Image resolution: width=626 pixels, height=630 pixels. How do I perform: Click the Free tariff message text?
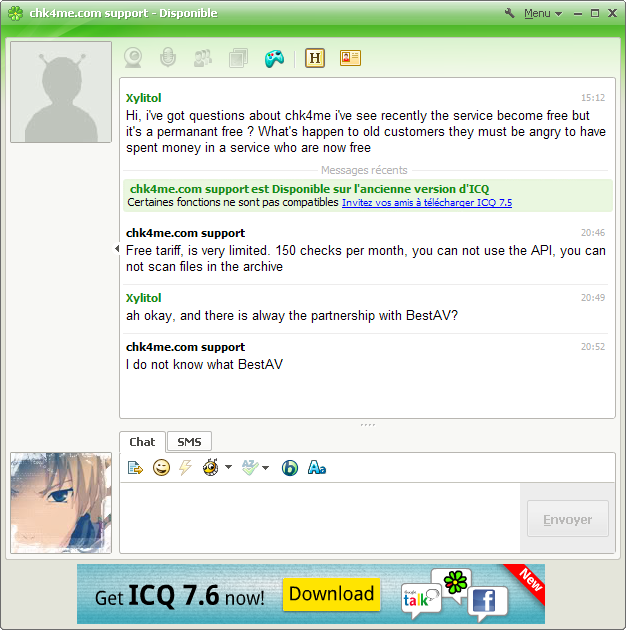365,258
